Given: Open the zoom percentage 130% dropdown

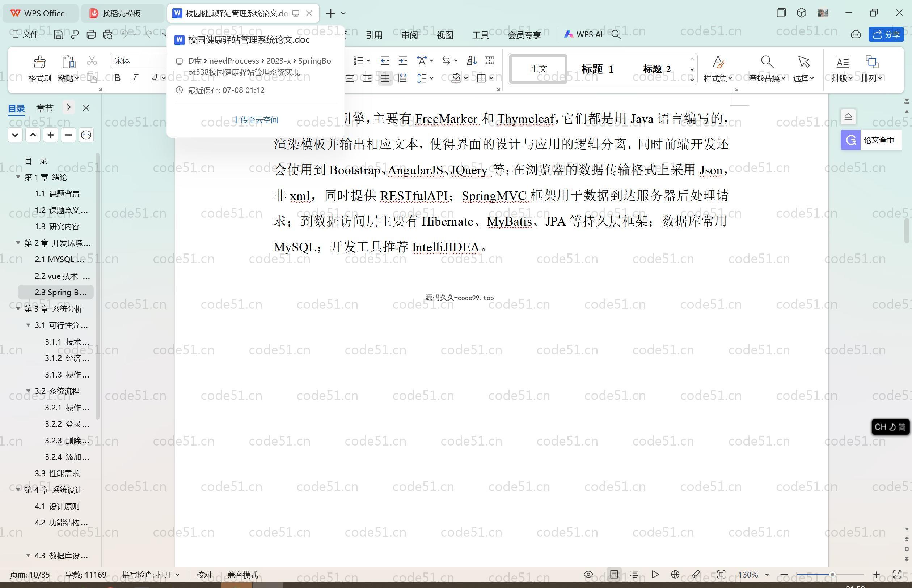Looking at the screenshot, I should (767, 575).
